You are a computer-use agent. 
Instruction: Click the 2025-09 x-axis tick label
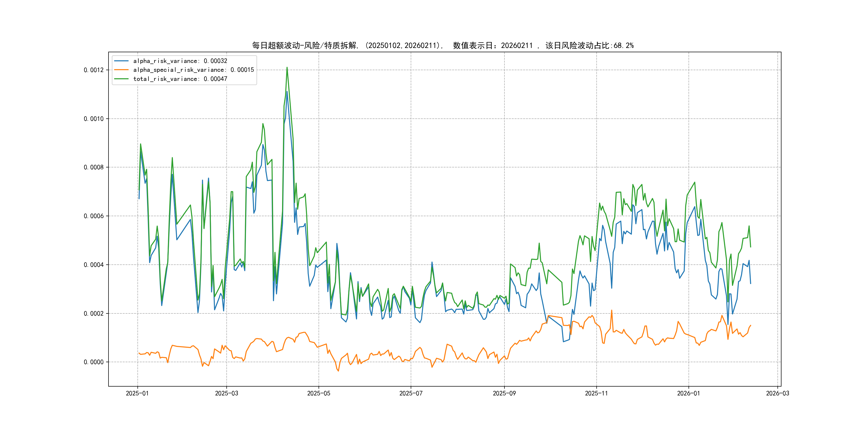click(504, 393)
